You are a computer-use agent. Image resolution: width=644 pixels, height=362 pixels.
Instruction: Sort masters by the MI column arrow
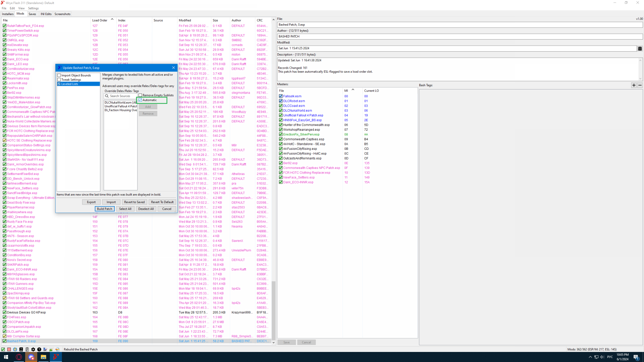click(353, 90)
